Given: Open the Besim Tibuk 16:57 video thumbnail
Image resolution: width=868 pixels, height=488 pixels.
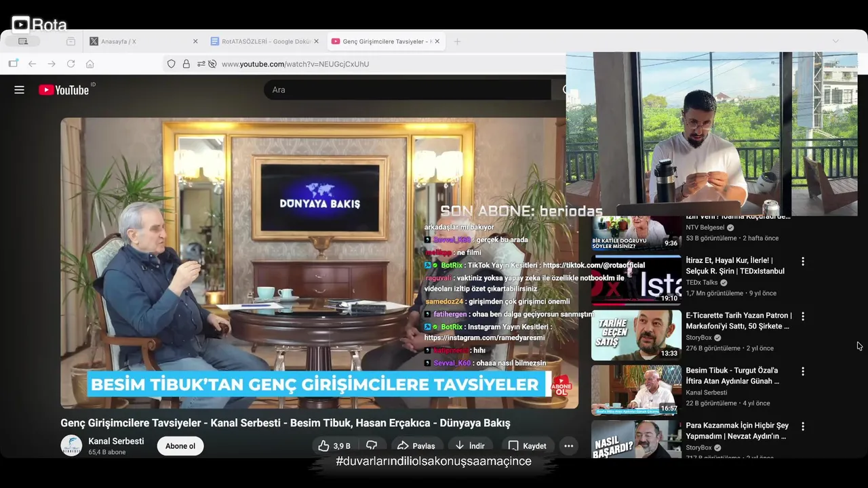Looking at the screenshot, I should 636,390.
